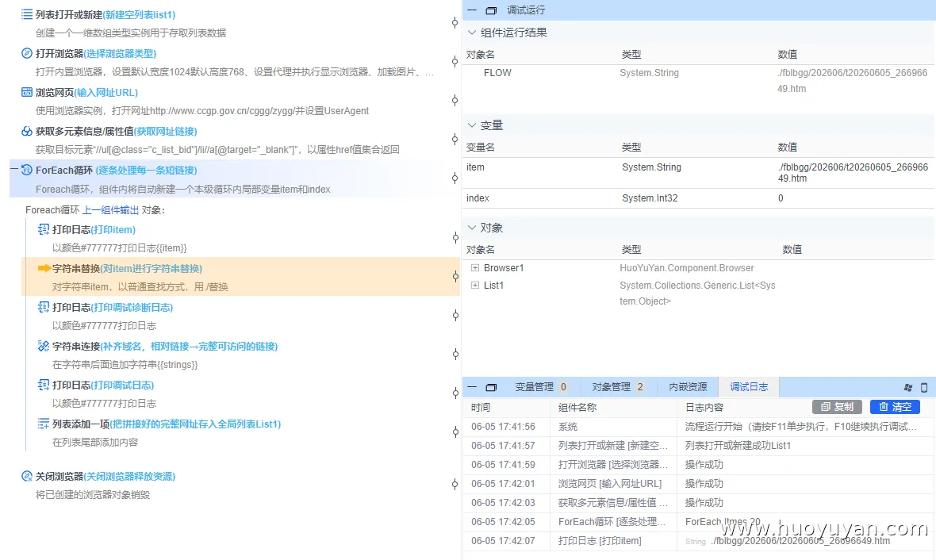Select the 关闭浏览器 step title

coord(59,476)
